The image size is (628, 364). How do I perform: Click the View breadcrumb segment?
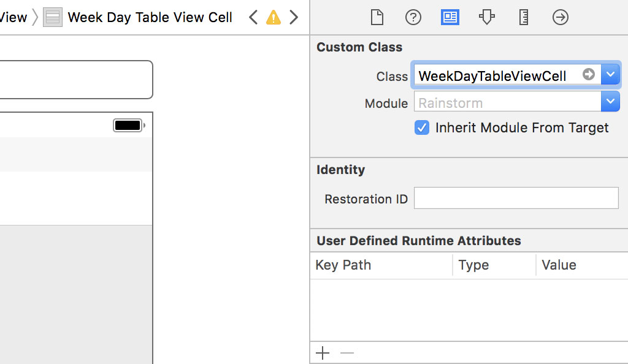(12, 17)
